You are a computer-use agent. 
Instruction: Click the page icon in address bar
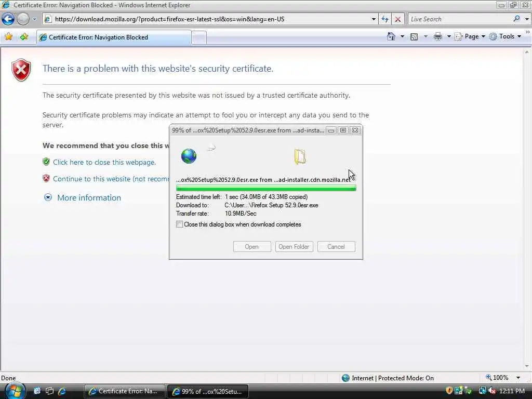coord(48,19)
